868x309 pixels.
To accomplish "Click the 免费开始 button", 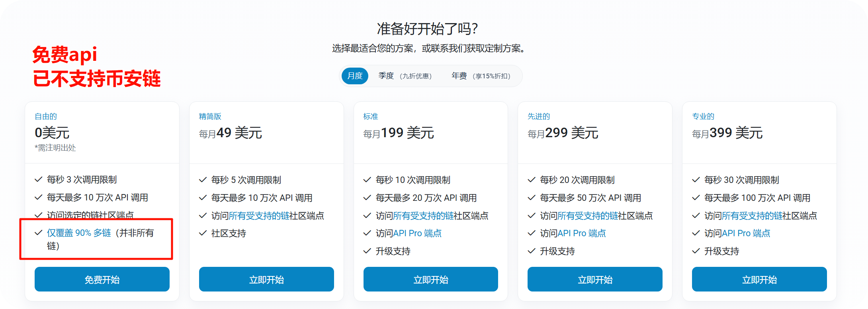I will (x=102, y=280).
